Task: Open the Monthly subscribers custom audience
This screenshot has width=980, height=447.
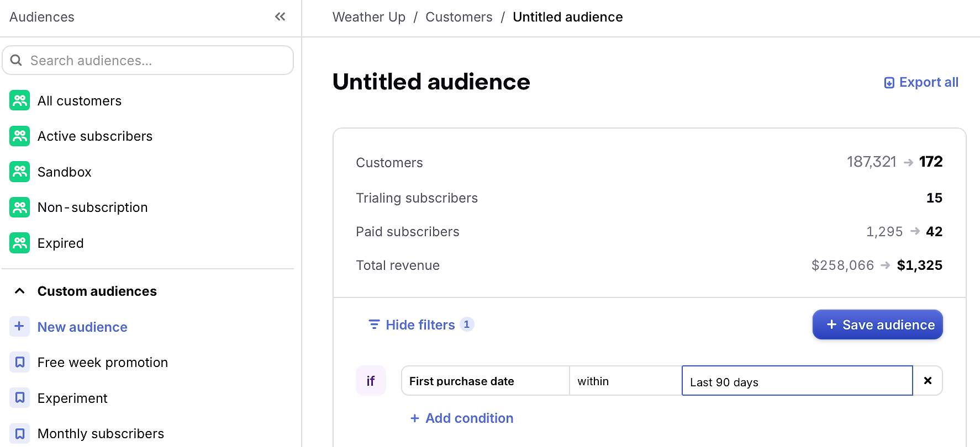Action: click(101, 434)
